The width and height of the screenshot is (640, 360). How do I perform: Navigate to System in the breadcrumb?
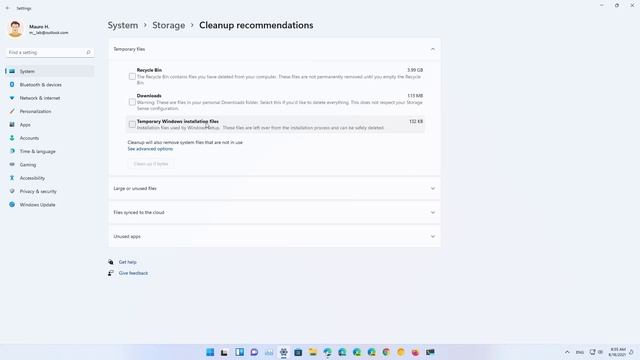tap(123, 25)
